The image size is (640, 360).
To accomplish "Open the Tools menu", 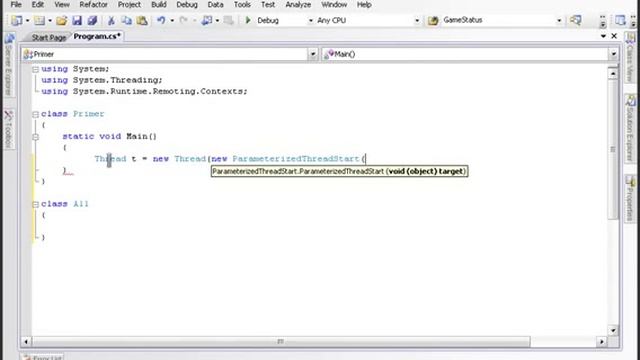I will point(242,5).
